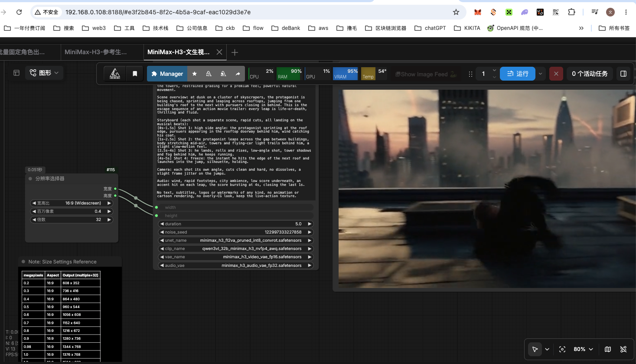This screenshot has height=364, width=636.
Task: Collapse the Size Settings Reference note
Action: pyautogui.click(x=23, y=262)
